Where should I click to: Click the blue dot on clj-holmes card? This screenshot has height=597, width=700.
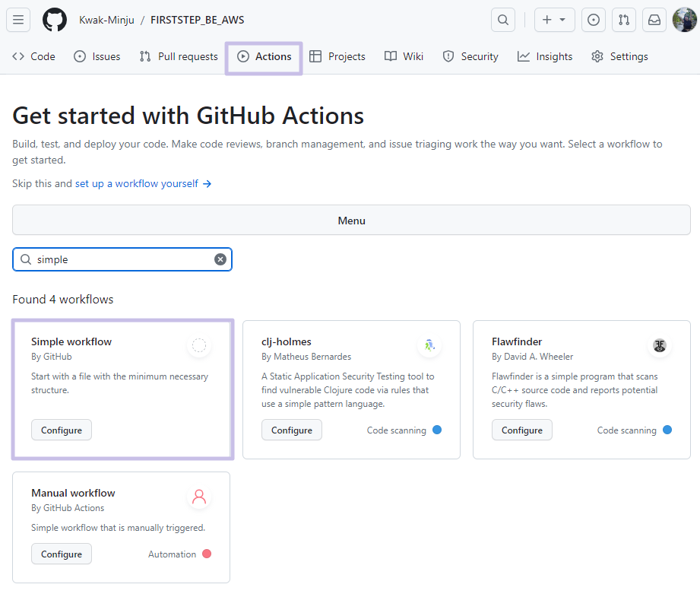point(437,430)
